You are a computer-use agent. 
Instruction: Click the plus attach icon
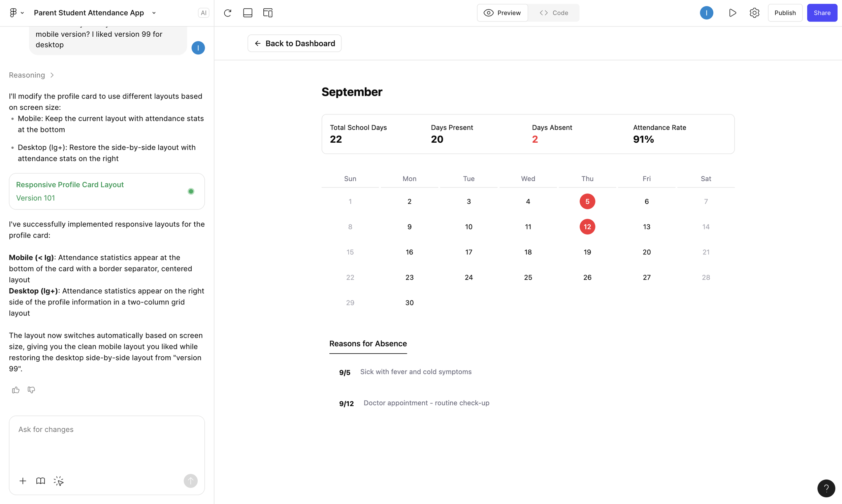[x=23, y=481]
